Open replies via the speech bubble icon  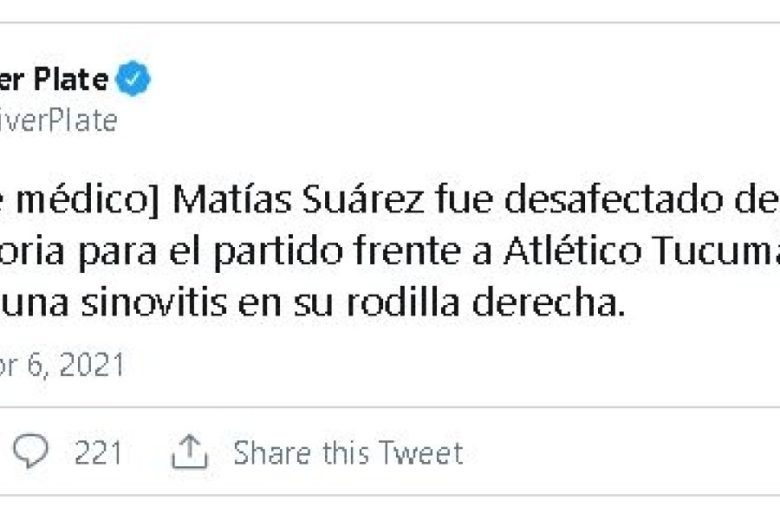[30, 451]
